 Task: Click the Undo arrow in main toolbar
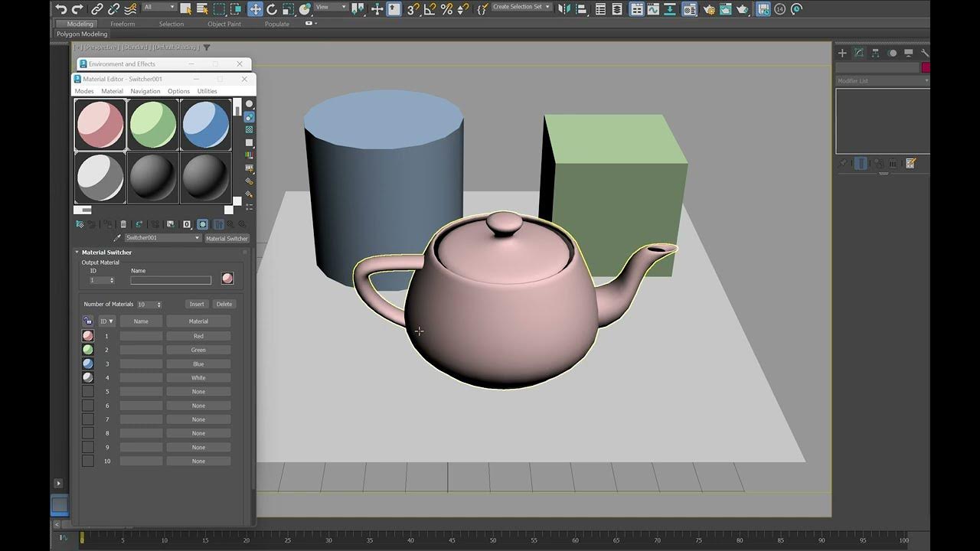[61, 9]
